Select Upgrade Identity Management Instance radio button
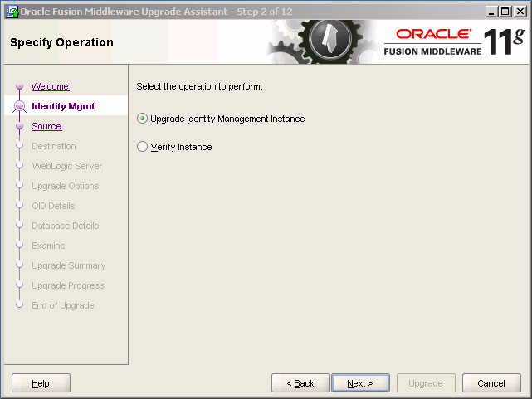Screen dimensions: 532x399 point(142,119)
